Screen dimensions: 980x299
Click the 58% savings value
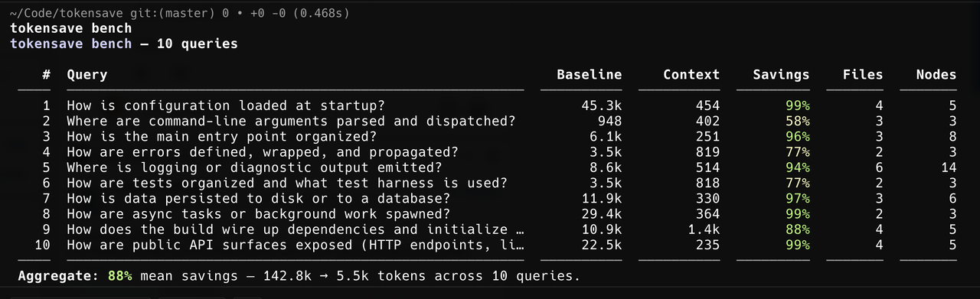pos(797,121)
